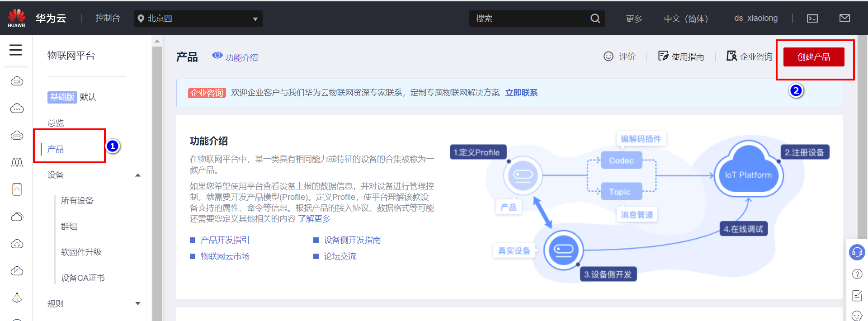The height and width of the screenshot is (321, 868).
Task: Click the 企业咨询 search-document icon
Action: (731, 56)
